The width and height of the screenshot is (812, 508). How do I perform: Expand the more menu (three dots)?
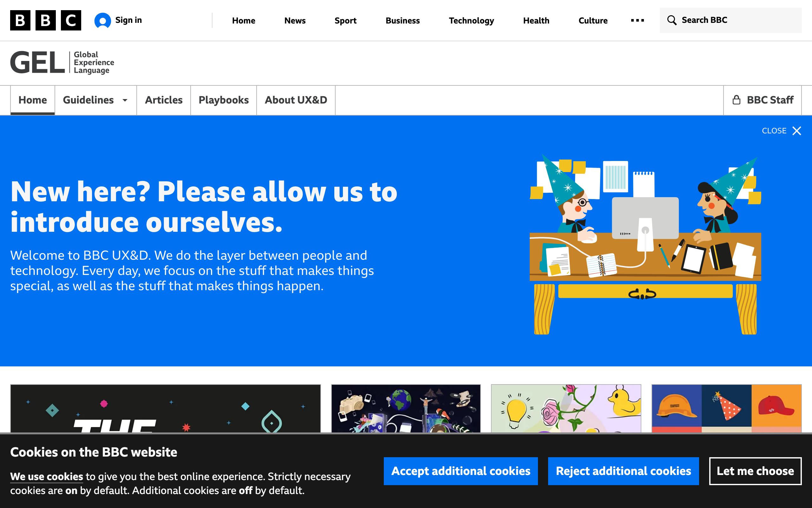click(637, 21)
